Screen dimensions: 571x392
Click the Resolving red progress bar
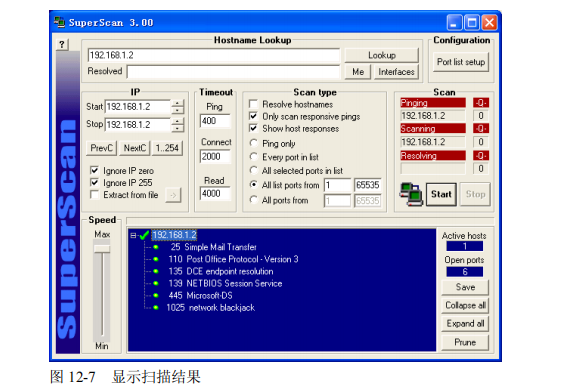tap(433, 156)
